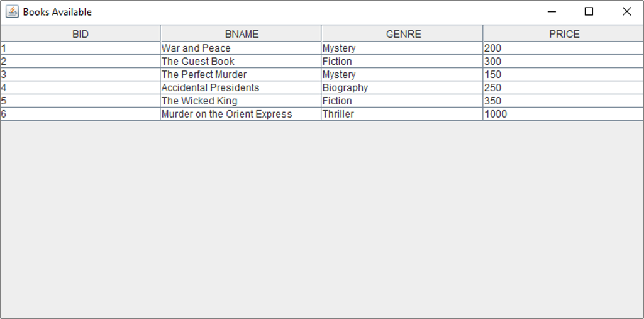Click the price cell showing 250
The image size is (644, 319).
pos(493,88)
